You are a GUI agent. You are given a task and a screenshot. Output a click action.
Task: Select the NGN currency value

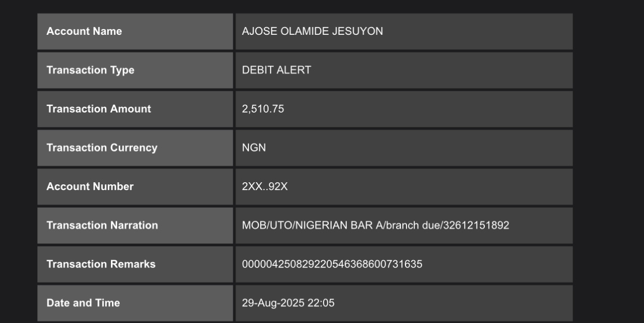click(254, 147)
